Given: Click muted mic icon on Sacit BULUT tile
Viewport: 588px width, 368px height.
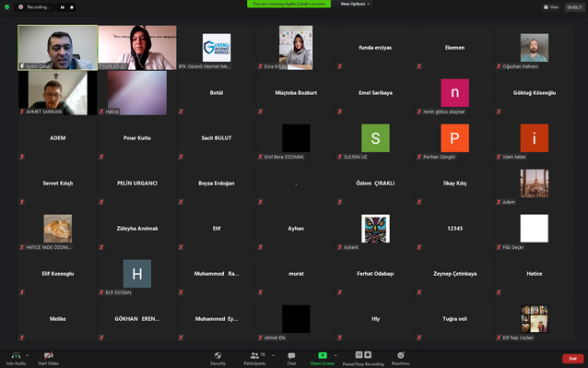Looking at the screenshot, I should 181,157.
